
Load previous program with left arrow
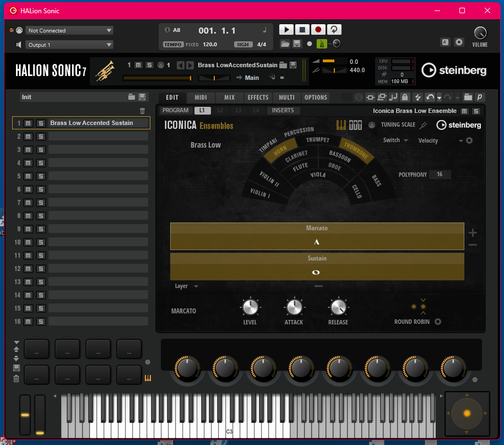click(x=181, y=65)
